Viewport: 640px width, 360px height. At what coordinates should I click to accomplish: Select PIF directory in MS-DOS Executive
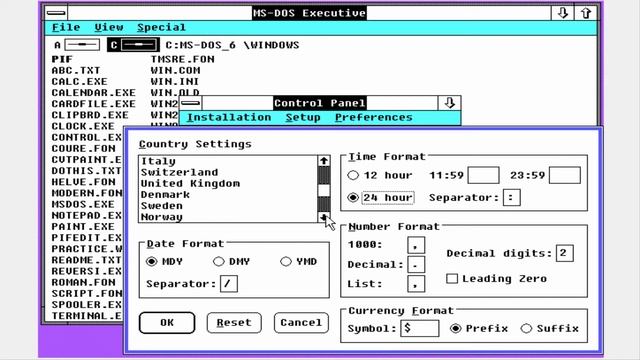62,59
